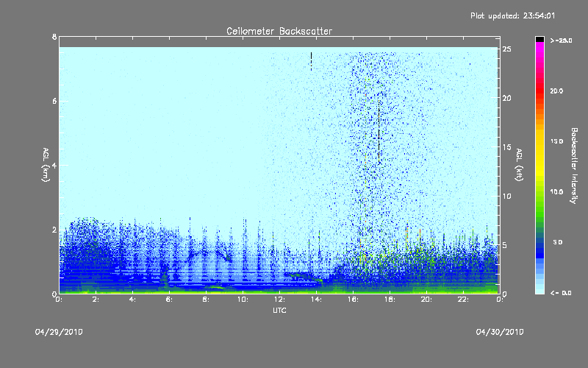Click the '20' tick on the kft axis

coord(506,98)
